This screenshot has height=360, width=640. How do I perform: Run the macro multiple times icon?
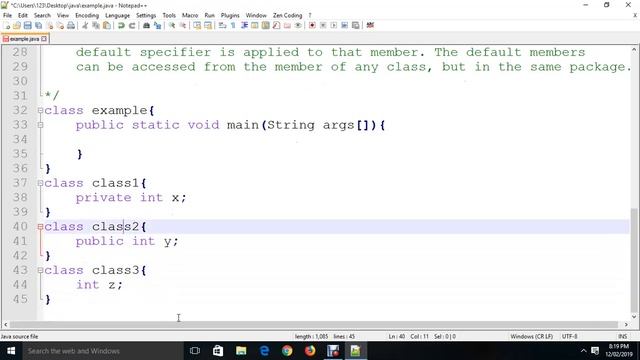pyautogui.click(x=344, y=25)
